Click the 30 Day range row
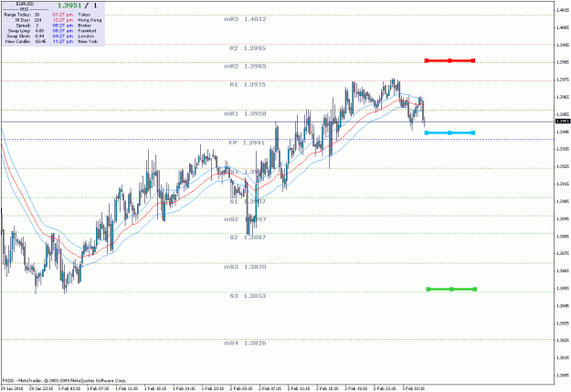571x392 pixels. (27, 20)
